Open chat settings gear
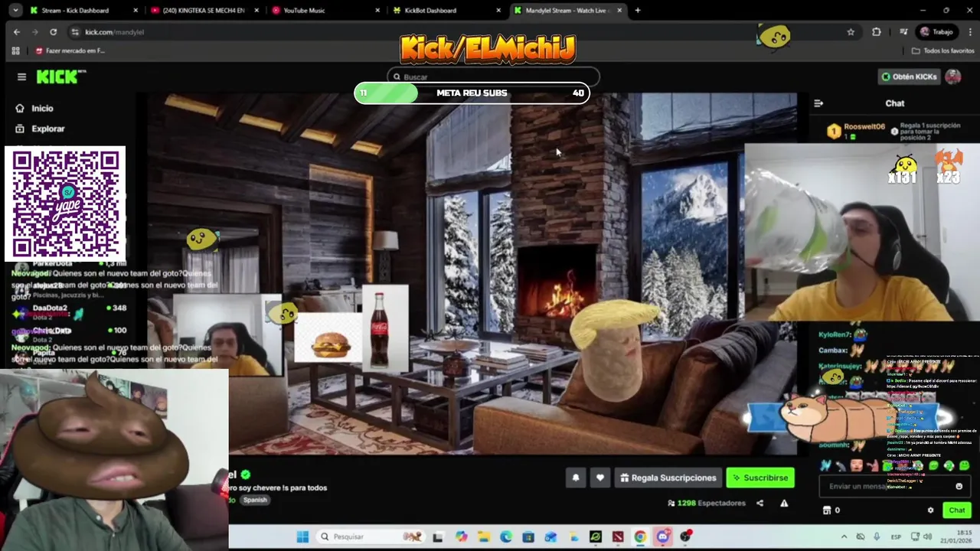Image resolution: width=980 pixels, height=551 pixels. pyautogui.click(x=931, y=510)
